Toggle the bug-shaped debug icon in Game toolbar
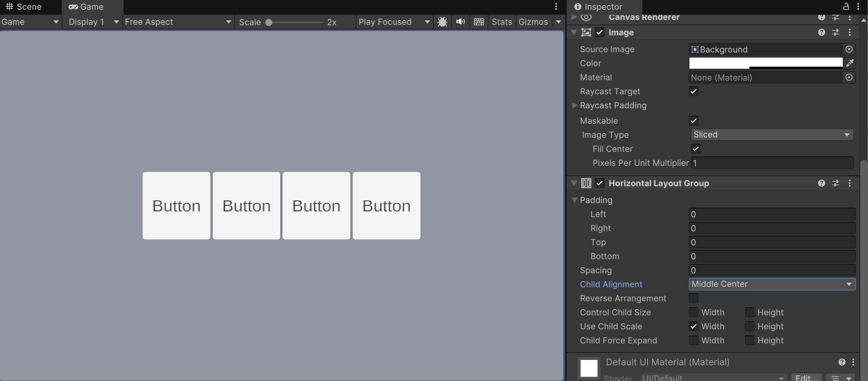The height and width of the screenshot is (381, 868). pos(442,22)
